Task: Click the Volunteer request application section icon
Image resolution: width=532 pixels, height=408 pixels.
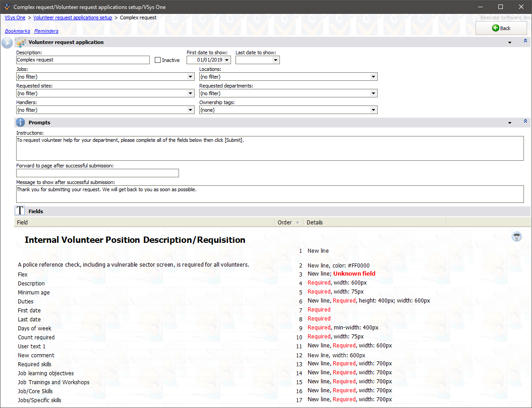Action: (x=20, y=42)
